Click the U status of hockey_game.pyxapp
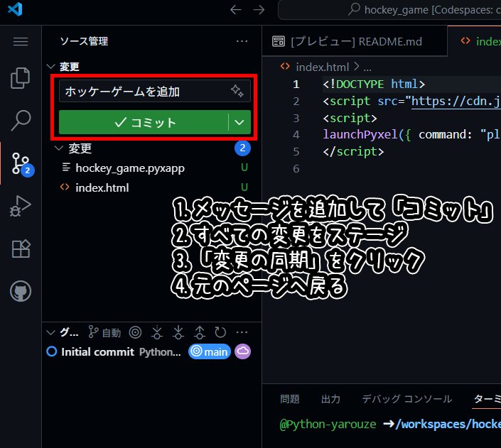The height and width of the screenshot is (448, 501). [244, 168]
